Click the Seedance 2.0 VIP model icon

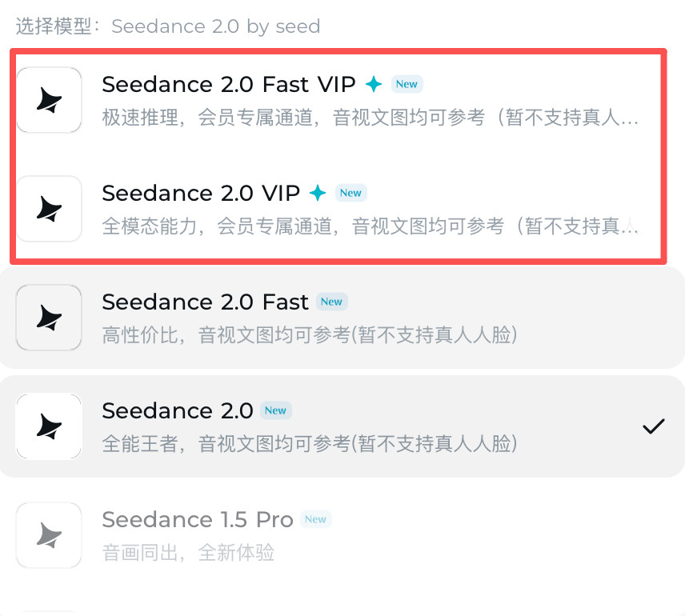48,209
